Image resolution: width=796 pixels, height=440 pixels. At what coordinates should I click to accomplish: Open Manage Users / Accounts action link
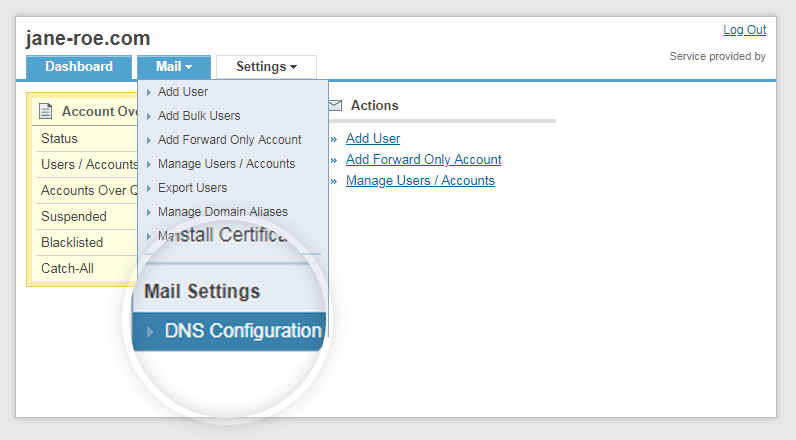click(420, 181)
